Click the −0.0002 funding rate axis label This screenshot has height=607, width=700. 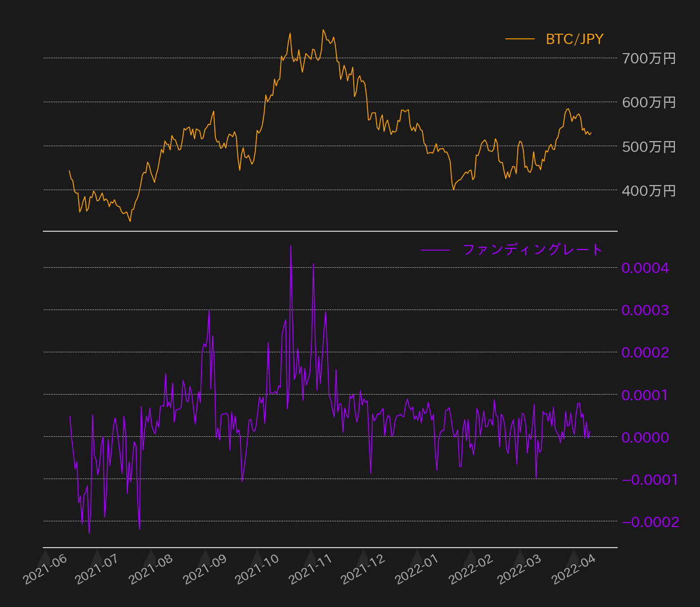click(x=650, y=522)
